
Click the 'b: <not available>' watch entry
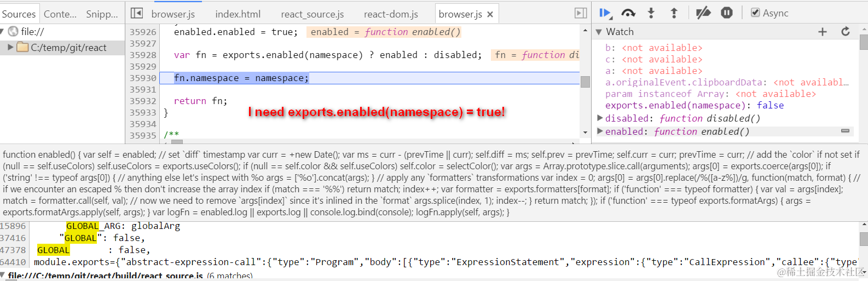pyautogui.click(x=653, y=48)
